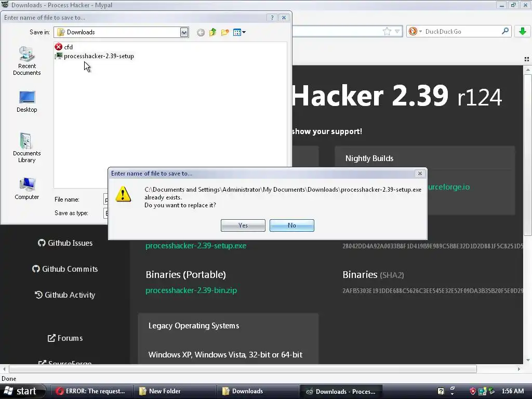
Task: Click the search magnifier icon
Action: [505, 31]
